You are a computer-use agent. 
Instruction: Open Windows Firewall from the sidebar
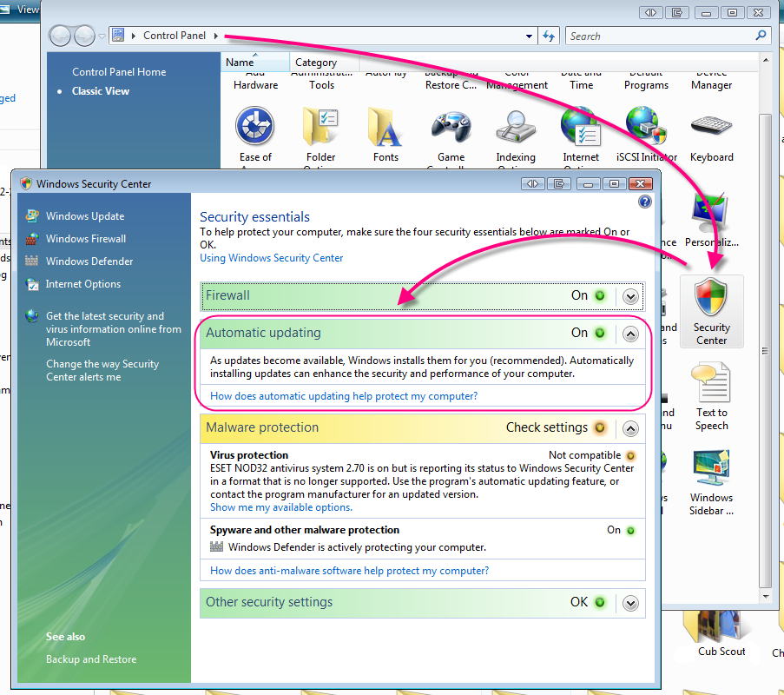(x=86, y=239)
